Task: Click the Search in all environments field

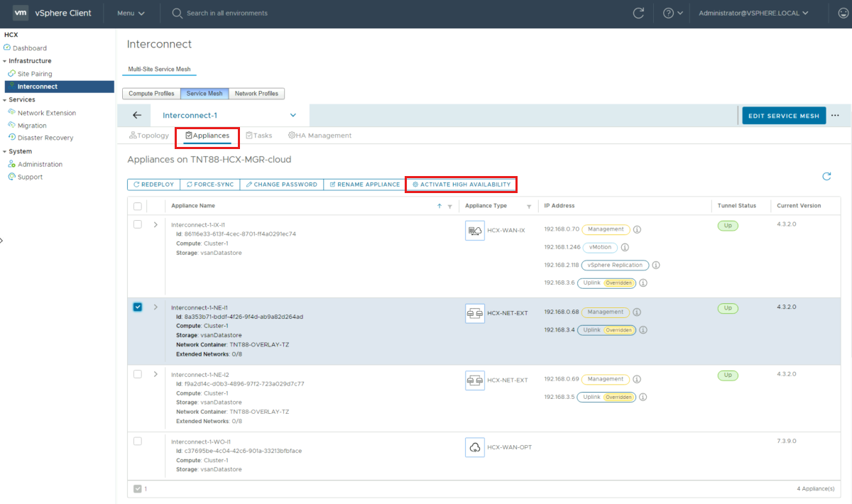Action: [227, 13]
